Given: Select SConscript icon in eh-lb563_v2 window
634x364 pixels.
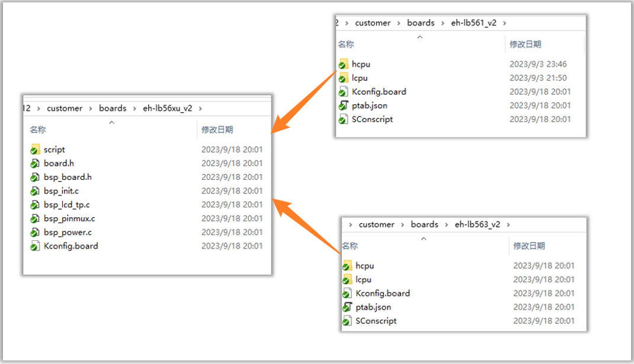Looking at the screenshot, I should (347, 321).
